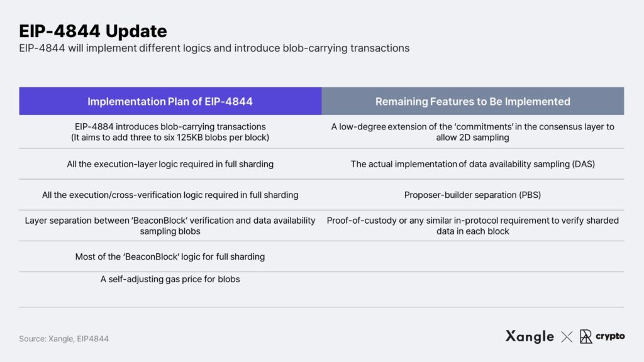Click the execution/cross-verification logic row
The image size is (644, 362).
[x=170, y=195]
